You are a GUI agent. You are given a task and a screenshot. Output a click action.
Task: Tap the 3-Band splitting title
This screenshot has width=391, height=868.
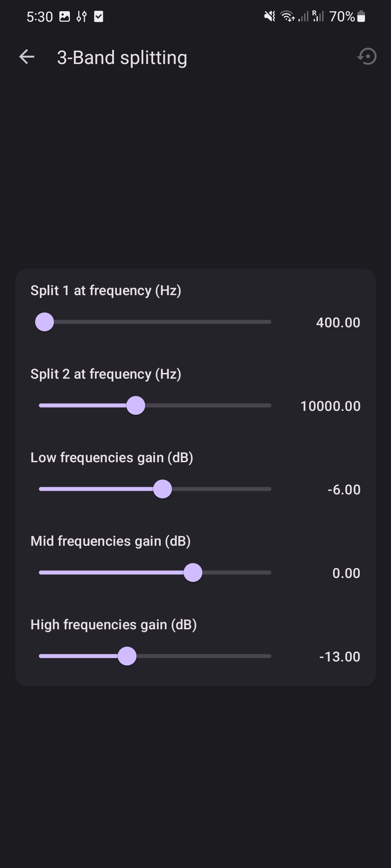point(122,58)
